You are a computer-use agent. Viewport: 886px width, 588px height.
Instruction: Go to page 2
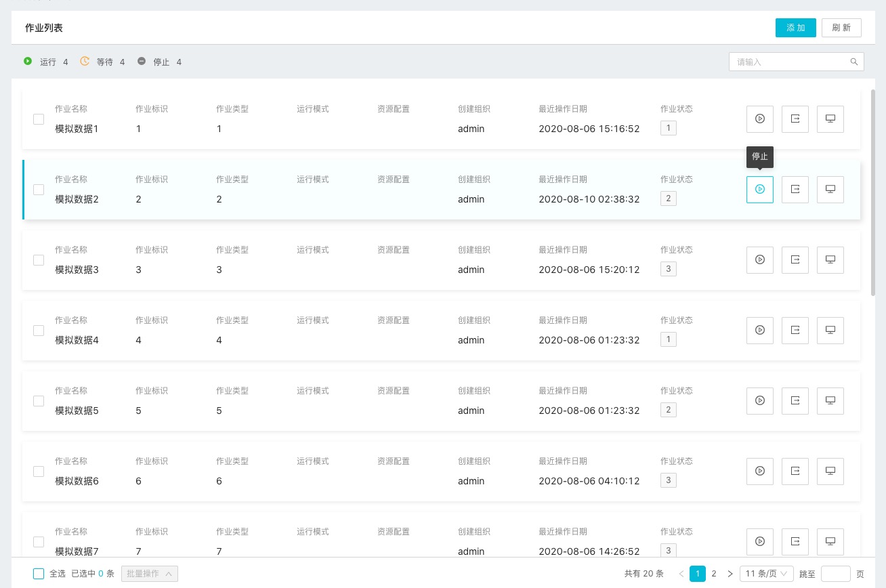coord(714,574)
